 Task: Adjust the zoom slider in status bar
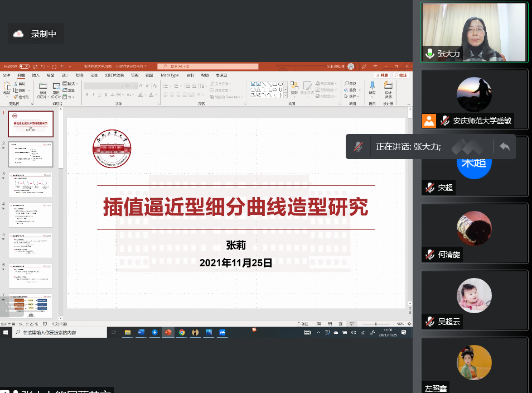(376, 324)
